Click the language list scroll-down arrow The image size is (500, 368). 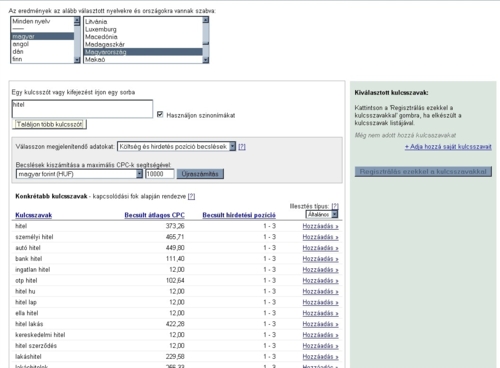click(x=77, y=60)
